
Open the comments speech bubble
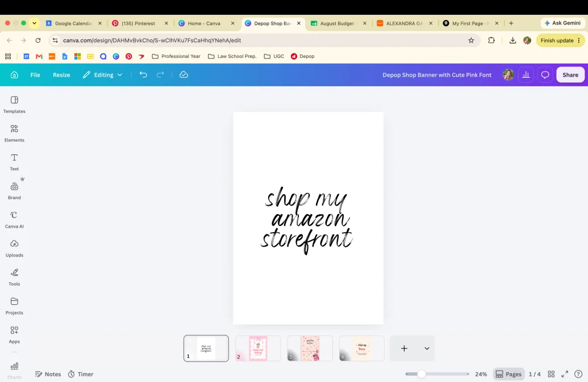[x=545, y=75]
